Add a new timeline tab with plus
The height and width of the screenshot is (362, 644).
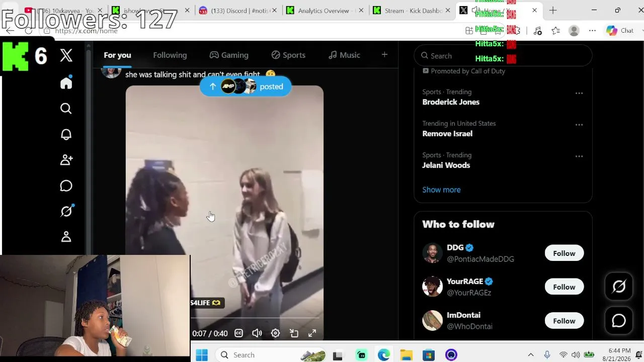(384, 55)
